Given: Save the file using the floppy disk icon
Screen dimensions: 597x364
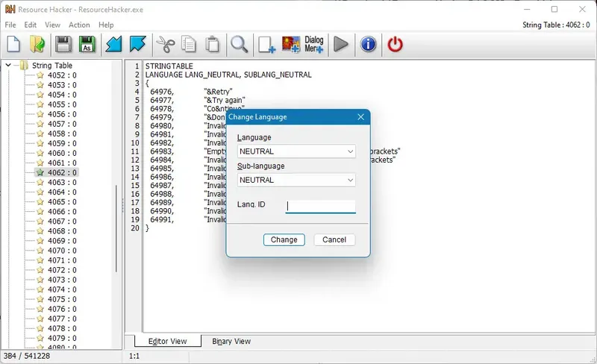Looking at the screenshot, I should 63,44.
